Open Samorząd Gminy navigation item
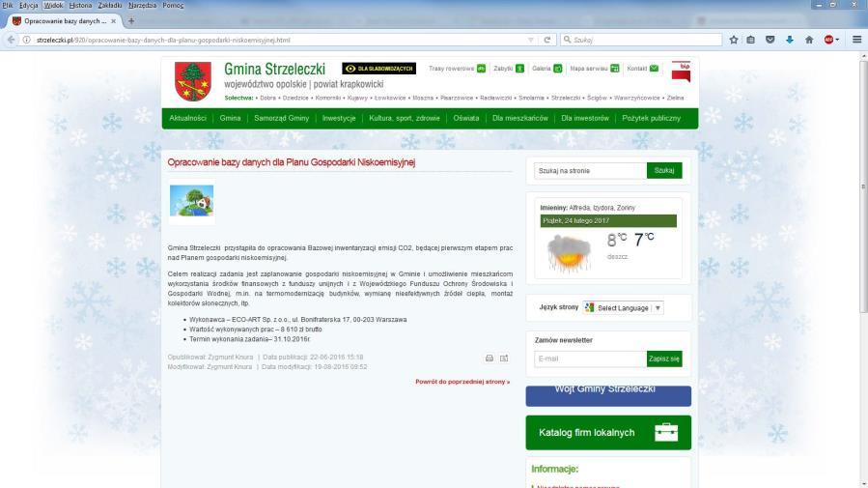This screenshot has height=488, width=868. pos(281,119)
